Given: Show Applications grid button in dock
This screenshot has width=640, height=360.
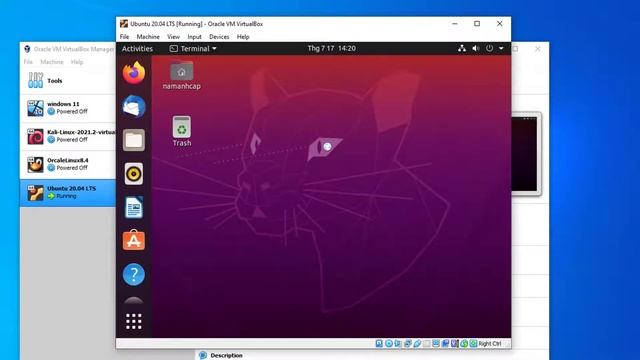Looking at the screenshot, I should 134,321.
